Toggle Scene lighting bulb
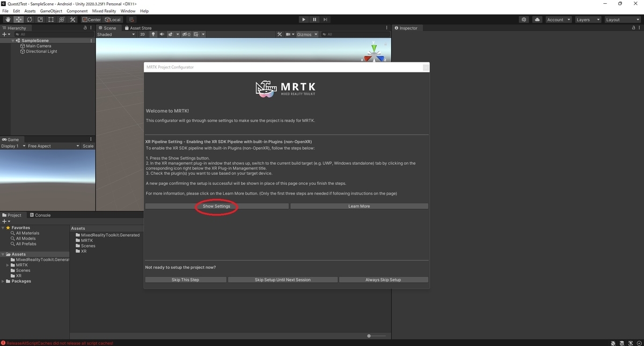Screen dimensions: 644x346 click(x=153, y=34)
